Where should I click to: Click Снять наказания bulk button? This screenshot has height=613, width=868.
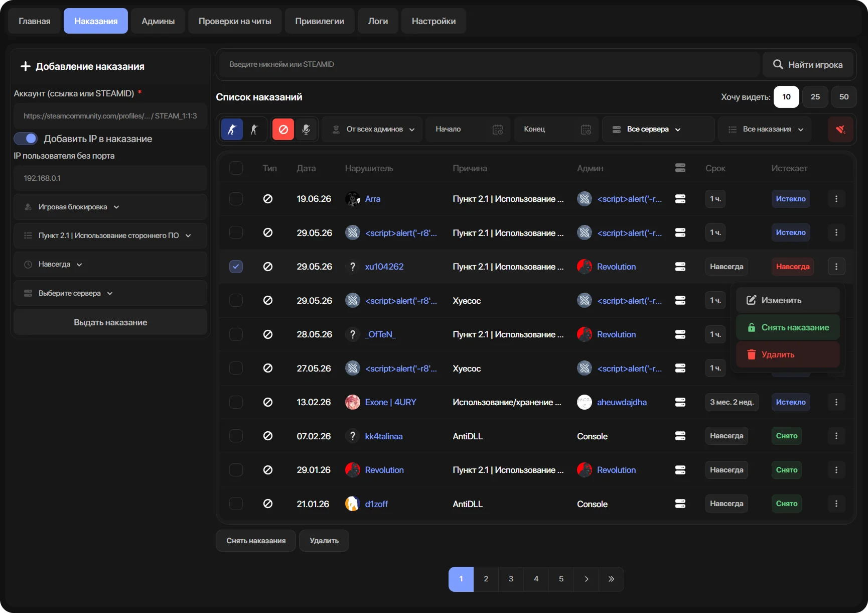click(x=256, y=541)
